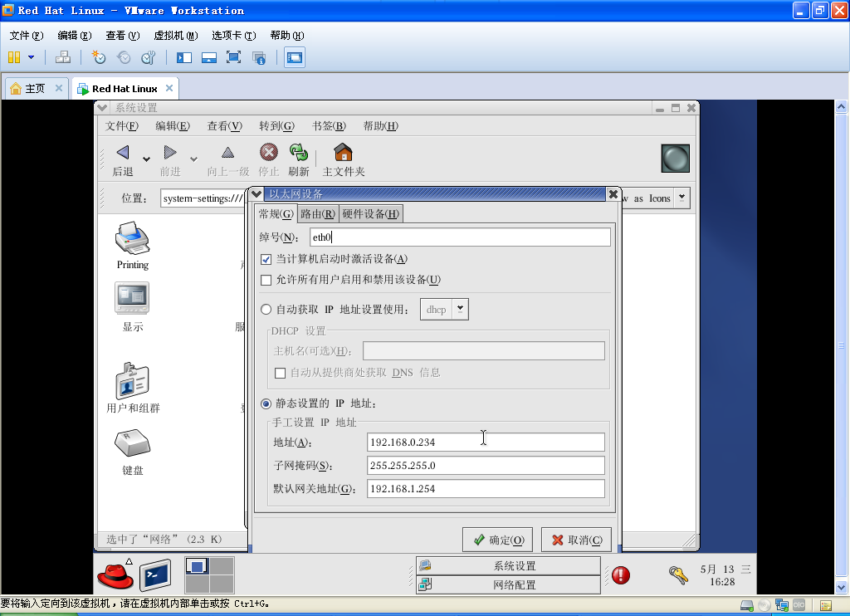Expand the forward history dropdown arrow
The width and height of the screenshot is (850, 616).
pyautogui.click(x=193, y=159)
